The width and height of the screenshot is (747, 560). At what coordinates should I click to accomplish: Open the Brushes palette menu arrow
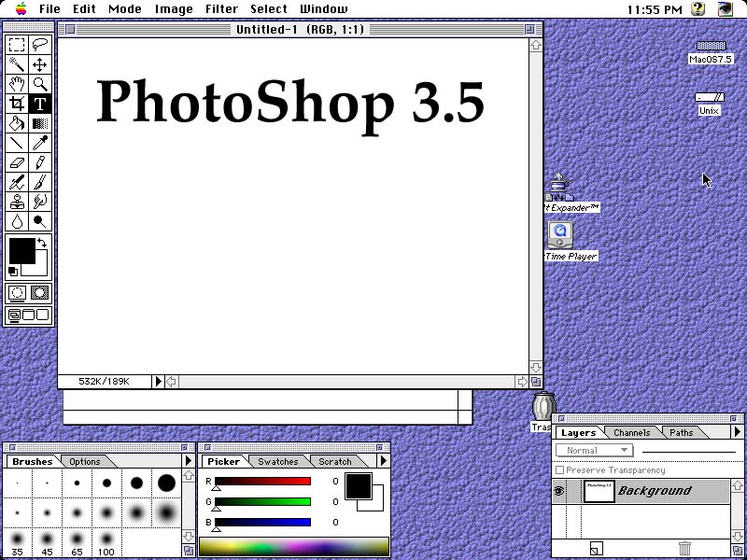click(x=189, y=460)
